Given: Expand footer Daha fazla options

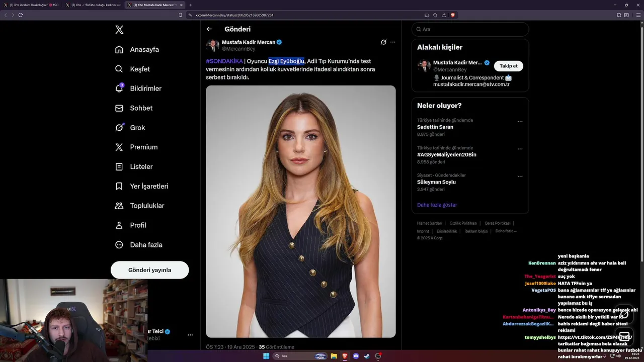Looking at the screenshot, I should pyautogui.click(x=506, y=231).
